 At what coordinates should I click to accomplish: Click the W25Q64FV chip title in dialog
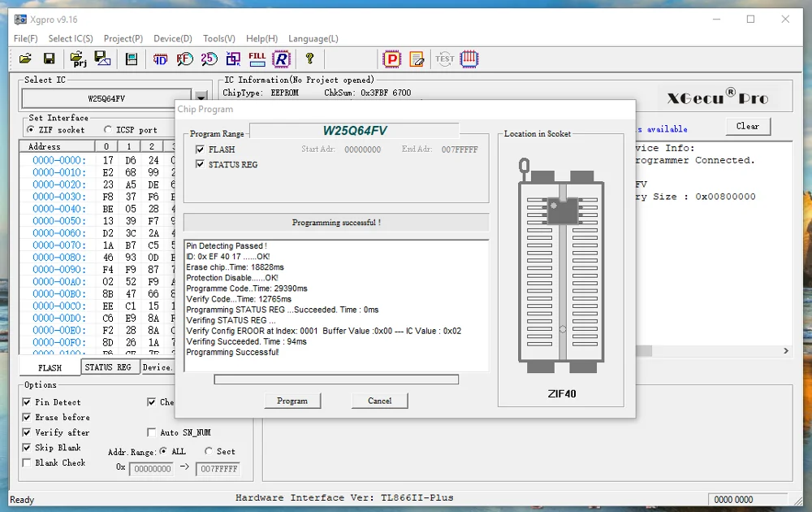coord(355,131)
